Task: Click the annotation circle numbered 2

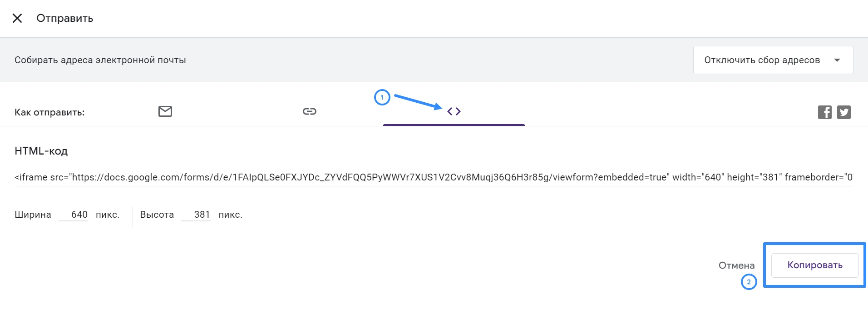Action: tap(749, 282)
